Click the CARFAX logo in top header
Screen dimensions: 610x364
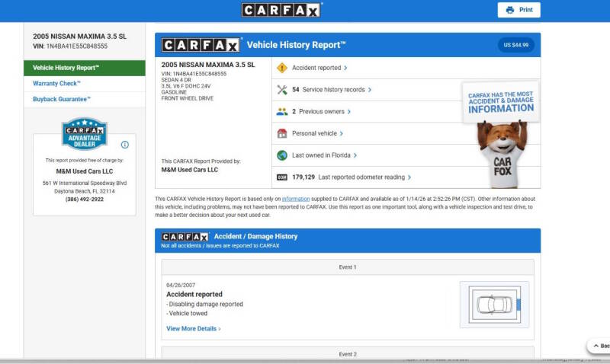(281, 10)
